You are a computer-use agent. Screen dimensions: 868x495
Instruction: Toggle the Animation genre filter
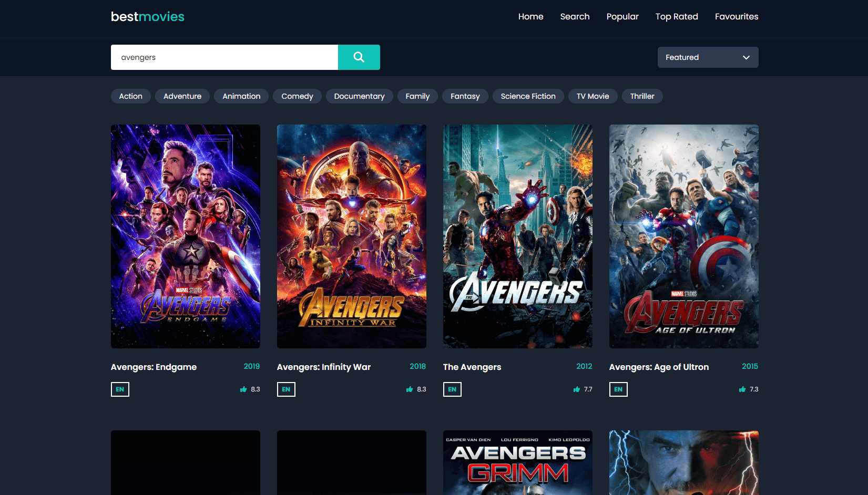241,96
